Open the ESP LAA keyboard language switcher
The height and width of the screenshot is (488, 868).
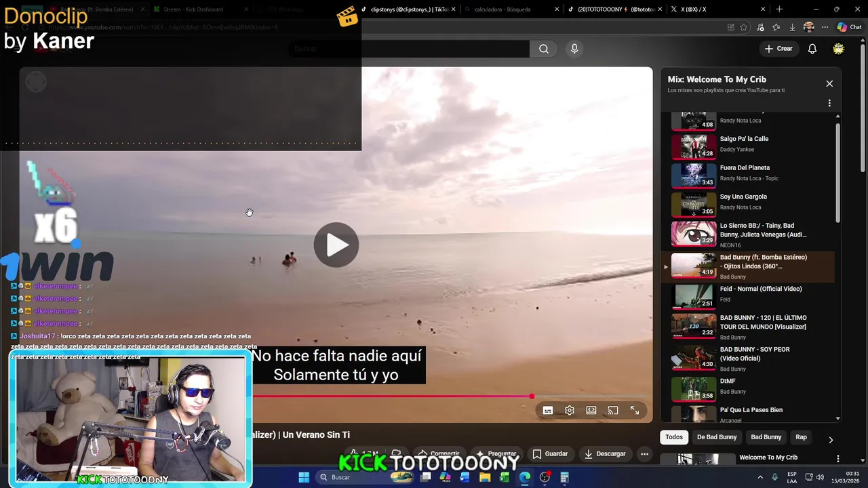coord(792,477)
